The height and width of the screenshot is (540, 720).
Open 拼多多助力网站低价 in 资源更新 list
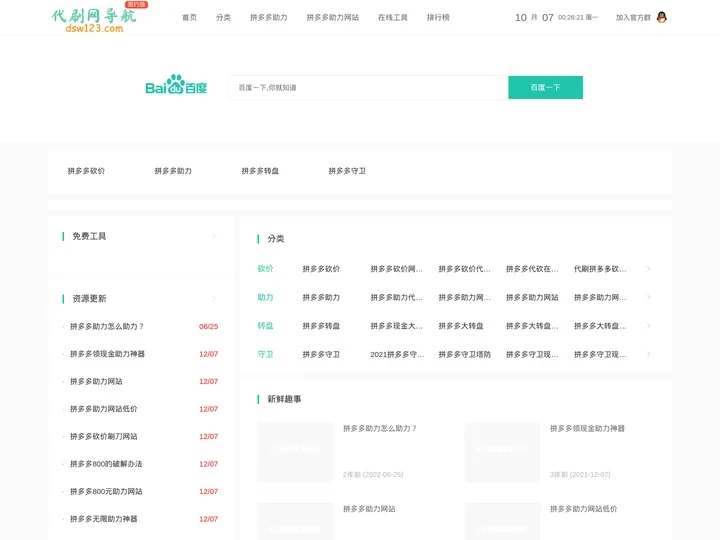click(x=103, y=409)
